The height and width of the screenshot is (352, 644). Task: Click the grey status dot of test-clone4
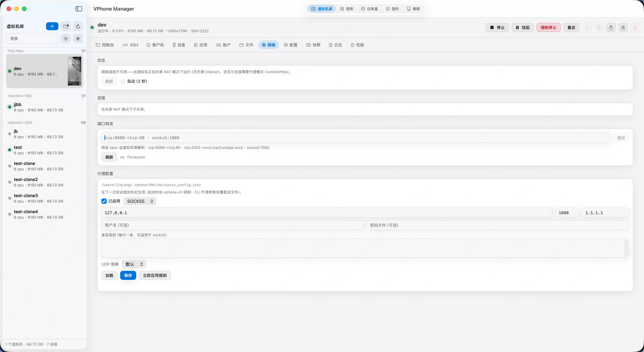click(9, 214)
